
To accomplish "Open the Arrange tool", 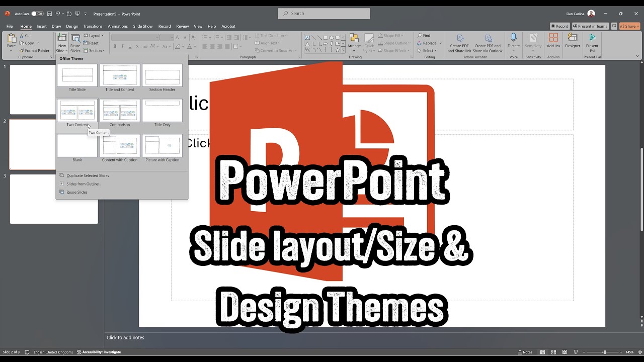I will pyautogui.click(x=354, y=43).
